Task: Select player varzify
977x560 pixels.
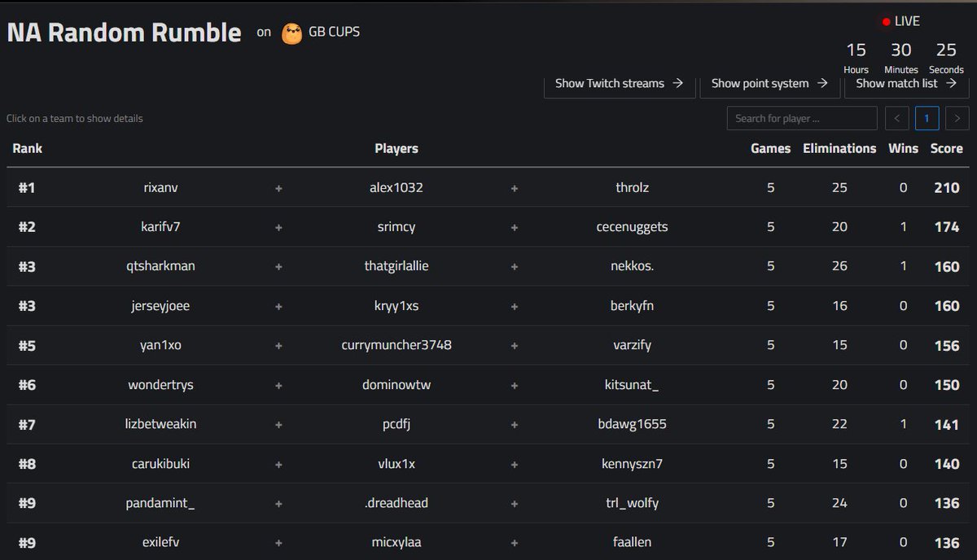Action: 633,345
